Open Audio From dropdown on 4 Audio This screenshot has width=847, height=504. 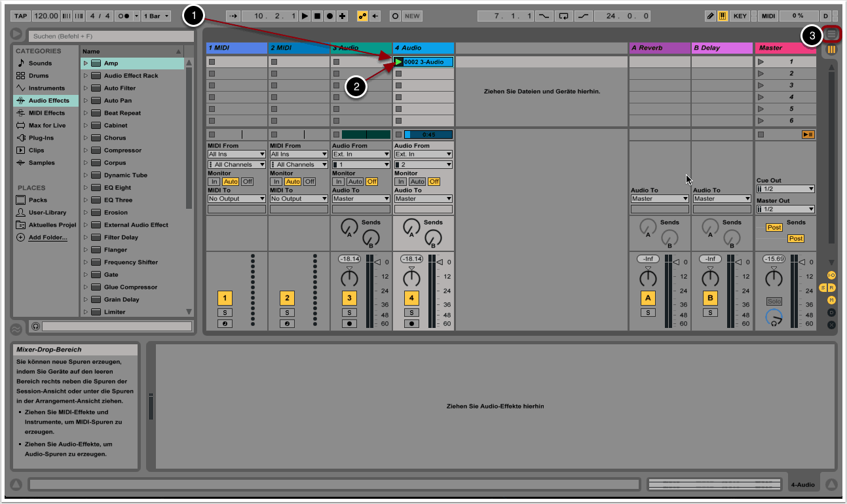pos(423,154)
